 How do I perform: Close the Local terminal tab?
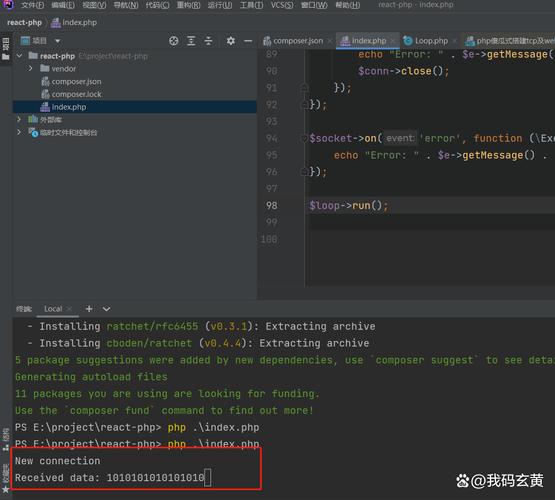(69, 309)
